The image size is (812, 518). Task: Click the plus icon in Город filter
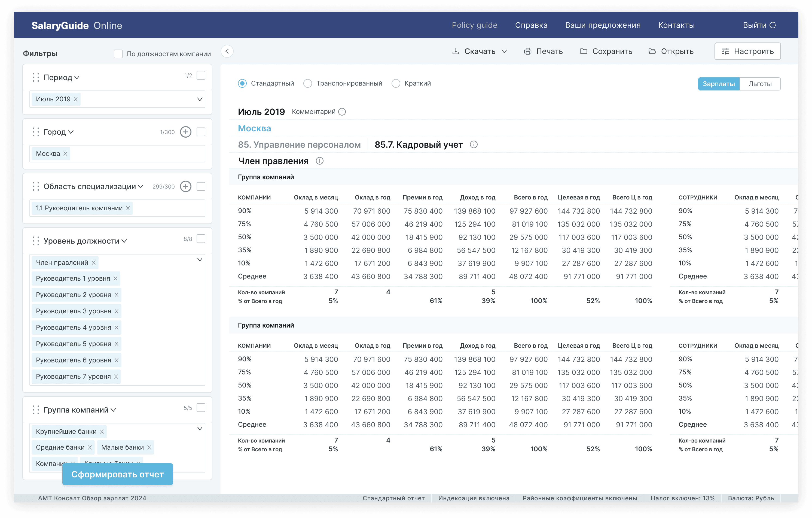tap(185, 132)
